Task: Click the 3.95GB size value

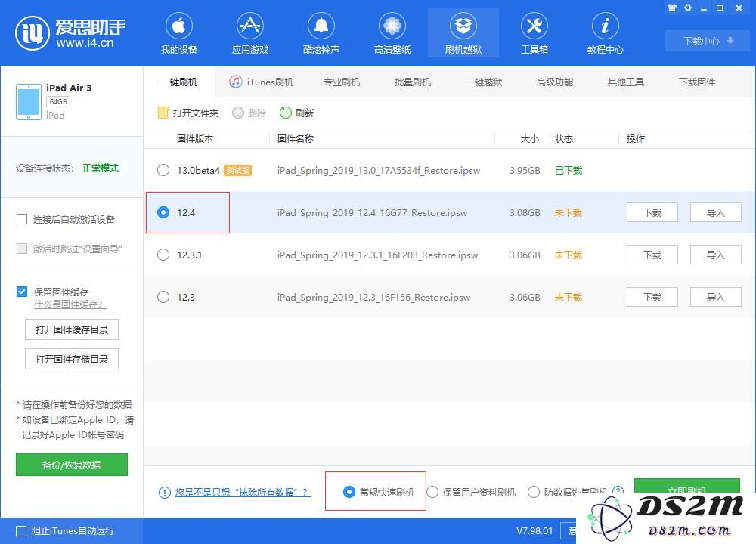Action: (x=525, y=171)
